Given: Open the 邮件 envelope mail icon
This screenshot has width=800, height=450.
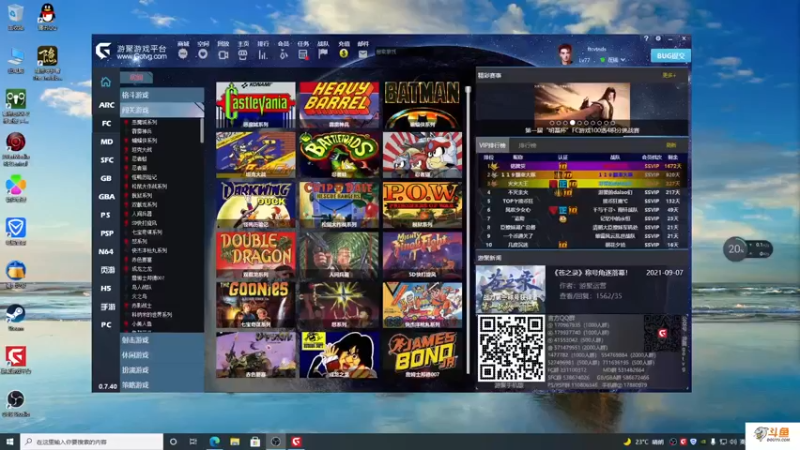Looking at the screenshot, I should (x=363, y=54).
